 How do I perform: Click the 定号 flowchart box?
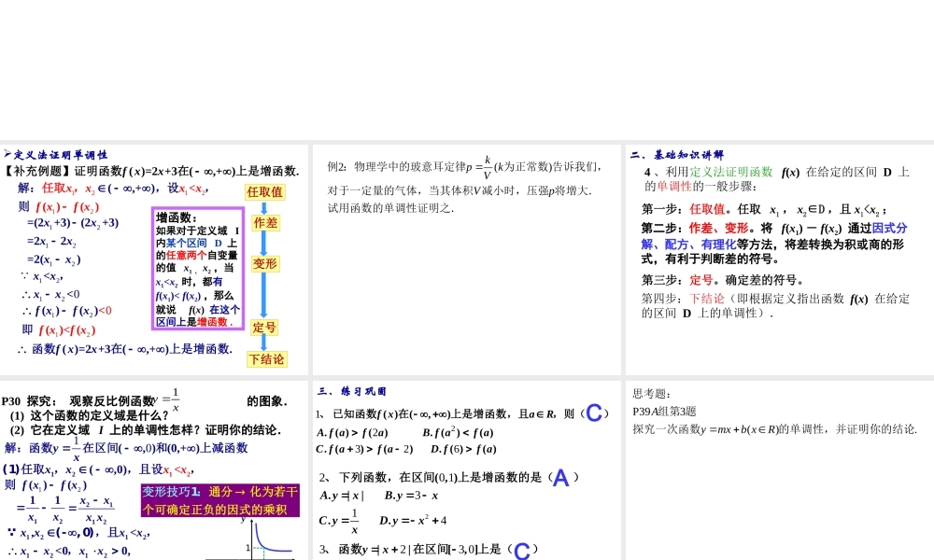pyautogui.click(x=263, y=326)
